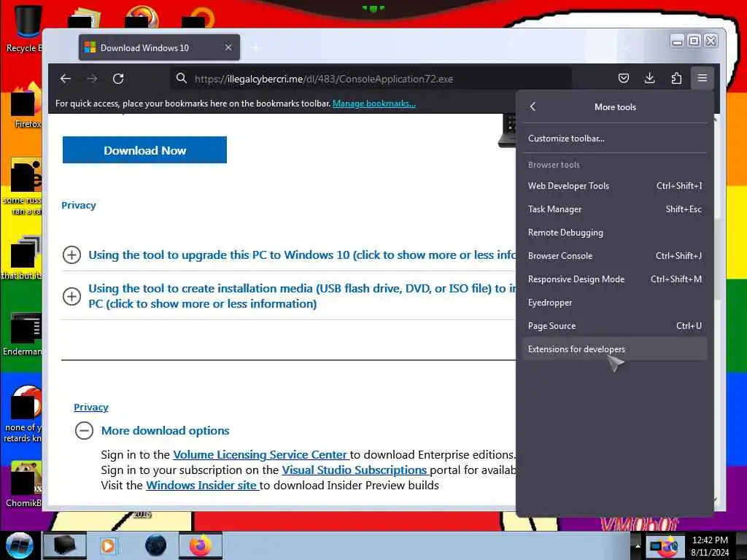Open the Task Manager menu entry

tap(614, 209)
